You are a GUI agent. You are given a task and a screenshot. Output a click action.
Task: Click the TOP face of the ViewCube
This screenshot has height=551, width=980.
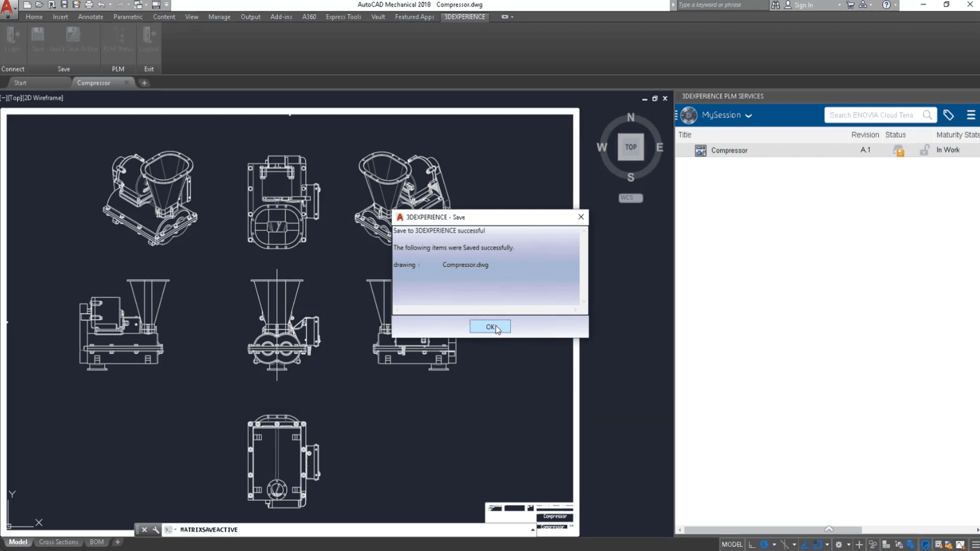630,147
